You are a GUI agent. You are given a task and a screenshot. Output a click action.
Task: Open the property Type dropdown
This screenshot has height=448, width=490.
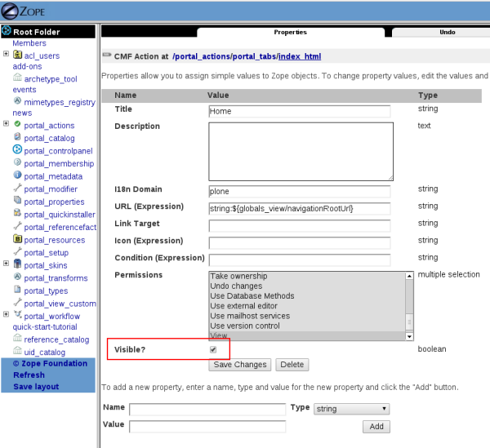click(x=351, y=409)
